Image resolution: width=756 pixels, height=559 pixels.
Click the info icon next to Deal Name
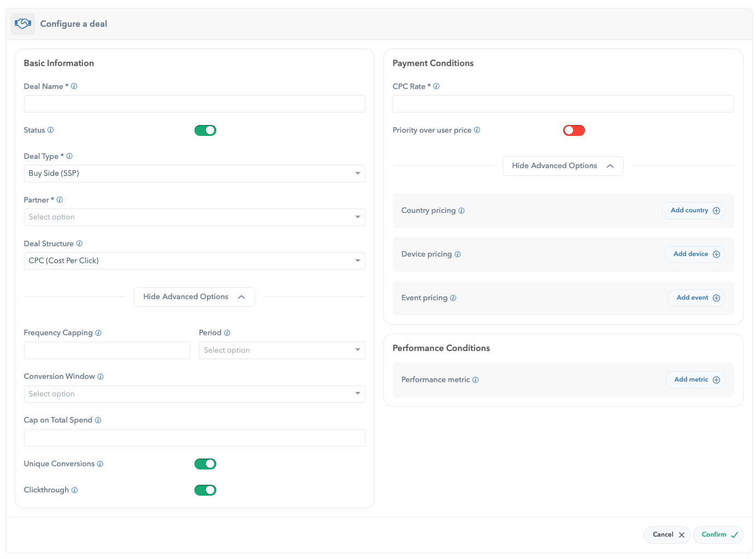tap(74, 86)
